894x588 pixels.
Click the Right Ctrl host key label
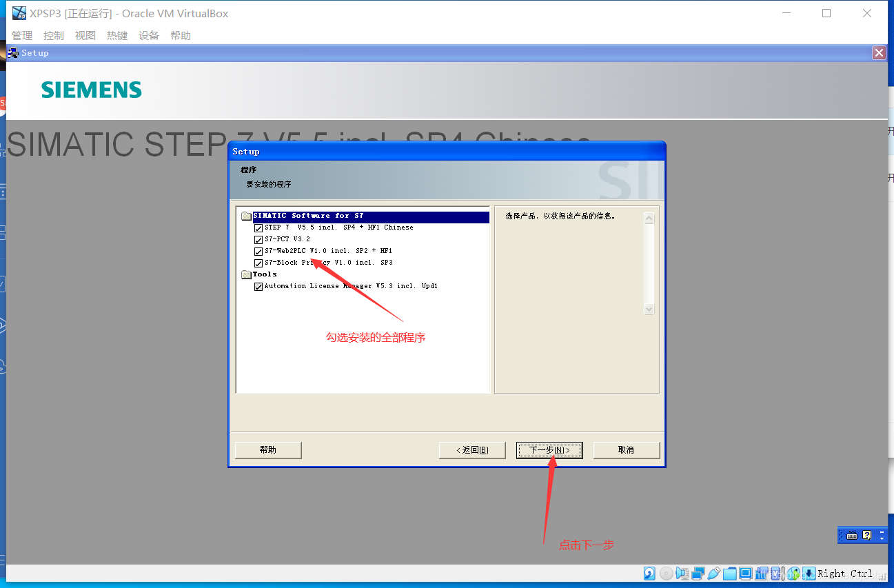(x=845, y=574)
